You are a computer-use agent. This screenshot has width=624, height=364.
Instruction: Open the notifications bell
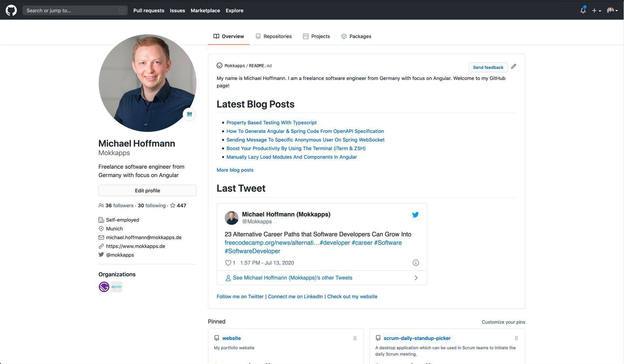pyautogui.click(x=583, y=10)
